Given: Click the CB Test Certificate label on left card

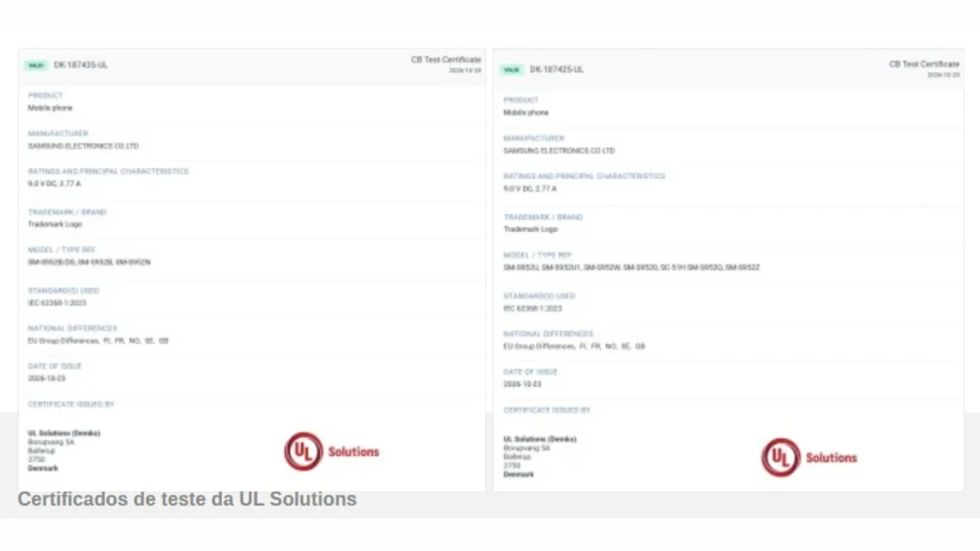Looking at the screenshot, I should pos(446,60).
